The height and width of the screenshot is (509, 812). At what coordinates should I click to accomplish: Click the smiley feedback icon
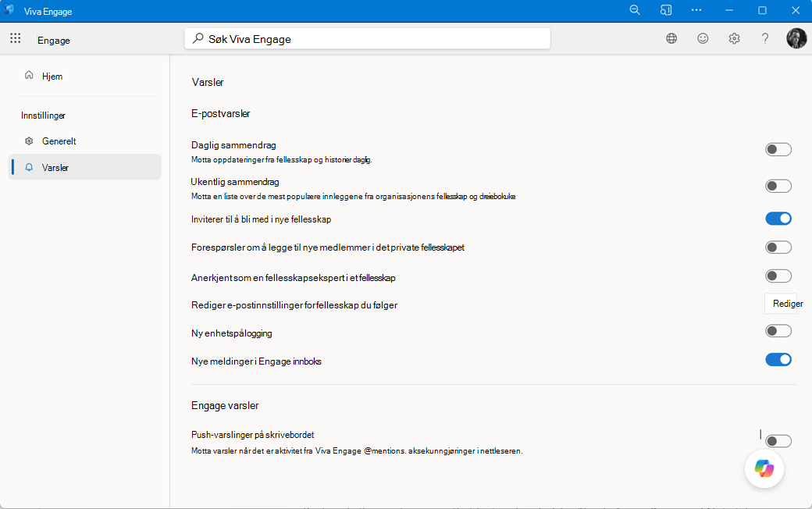point(703,38)
